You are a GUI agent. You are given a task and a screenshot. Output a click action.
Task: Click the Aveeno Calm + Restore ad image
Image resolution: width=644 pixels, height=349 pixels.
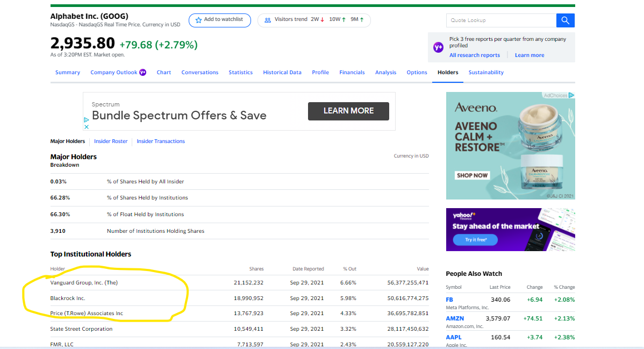[x=511, y=146]
